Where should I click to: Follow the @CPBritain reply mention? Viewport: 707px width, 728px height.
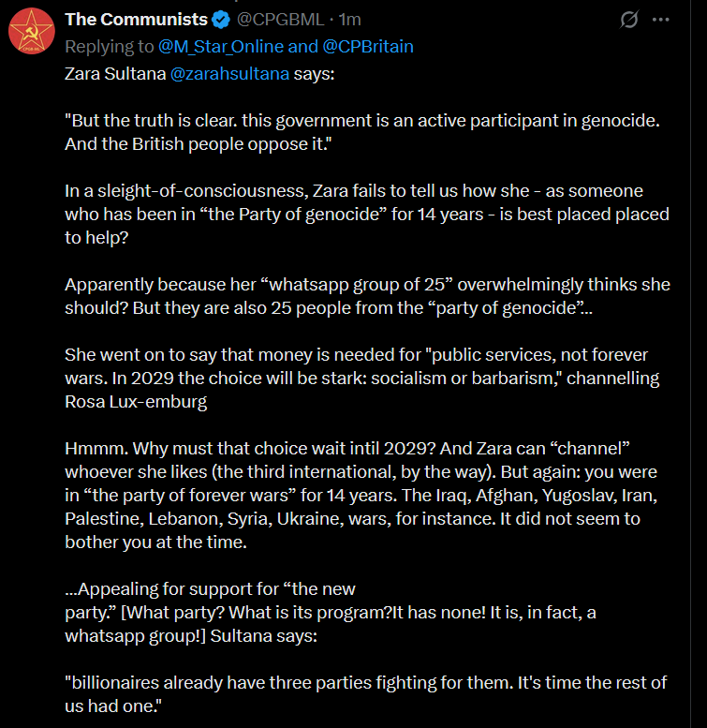pos(367,47)
